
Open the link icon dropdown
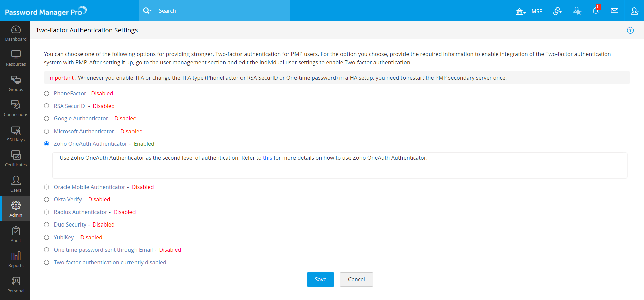point(557,11)
